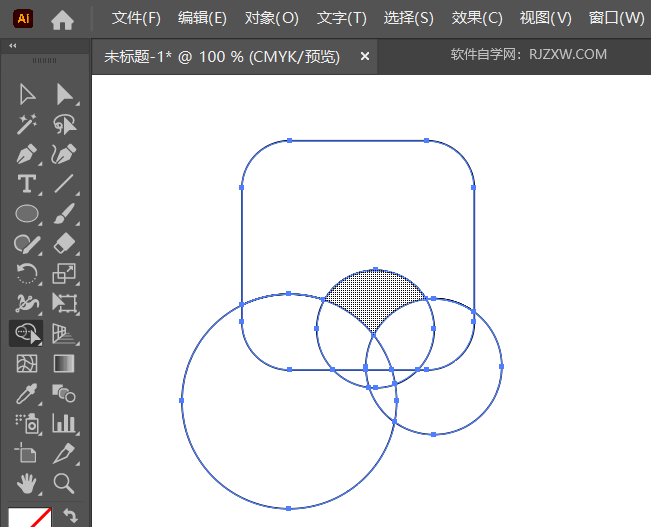Image resolution: width=651 pixels, height=527 pixels.
Task: Open the 窗口(W) menu
Action: 617,18
